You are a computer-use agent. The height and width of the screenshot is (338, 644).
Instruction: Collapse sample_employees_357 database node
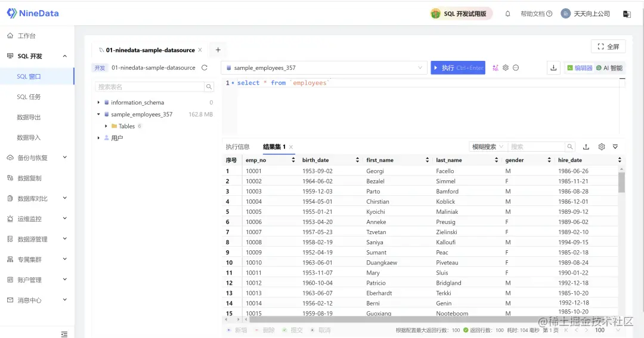point(98,114)
